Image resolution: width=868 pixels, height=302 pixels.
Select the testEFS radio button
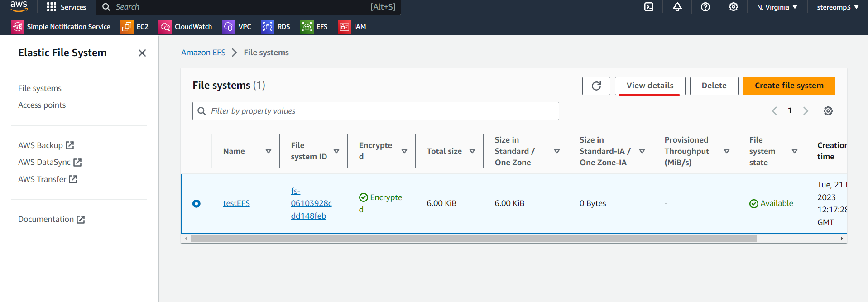pos(197,204)
